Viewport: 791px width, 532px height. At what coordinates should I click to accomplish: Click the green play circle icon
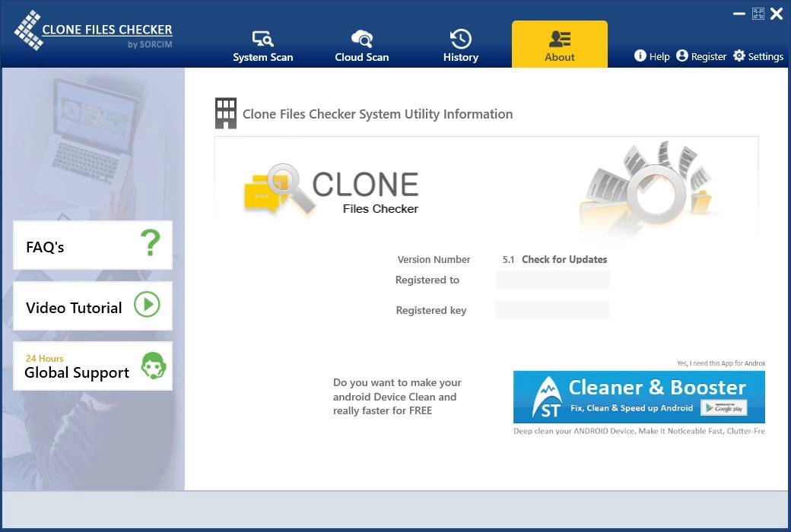(x=147, y=305)
